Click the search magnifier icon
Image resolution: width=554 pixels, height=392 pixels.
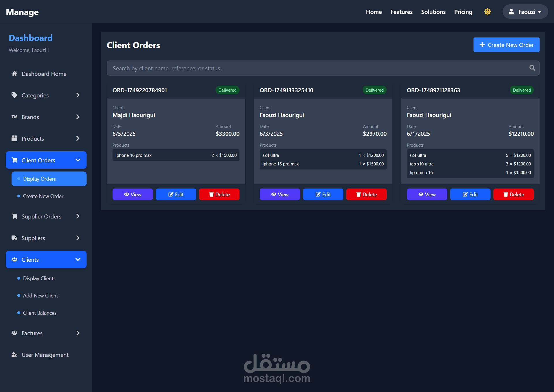click(x=532, y=68)
